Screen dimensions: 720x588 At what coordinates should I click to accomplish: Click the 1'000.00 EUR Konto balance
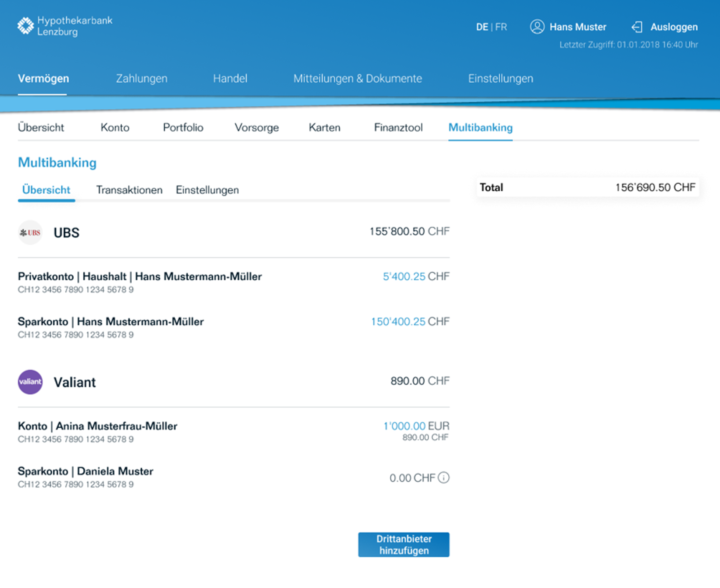(405, 426)
